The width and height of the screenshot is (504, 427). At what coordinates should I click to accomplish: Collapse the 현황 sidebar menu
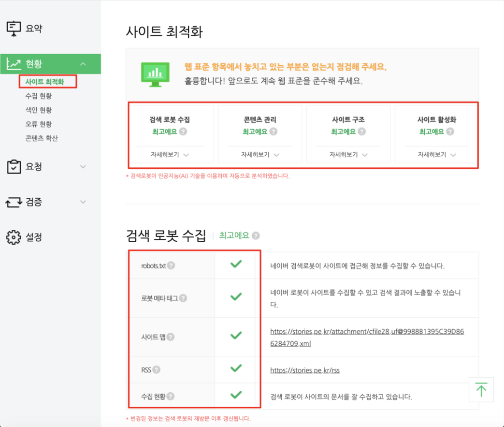click(x=83, y=64)
